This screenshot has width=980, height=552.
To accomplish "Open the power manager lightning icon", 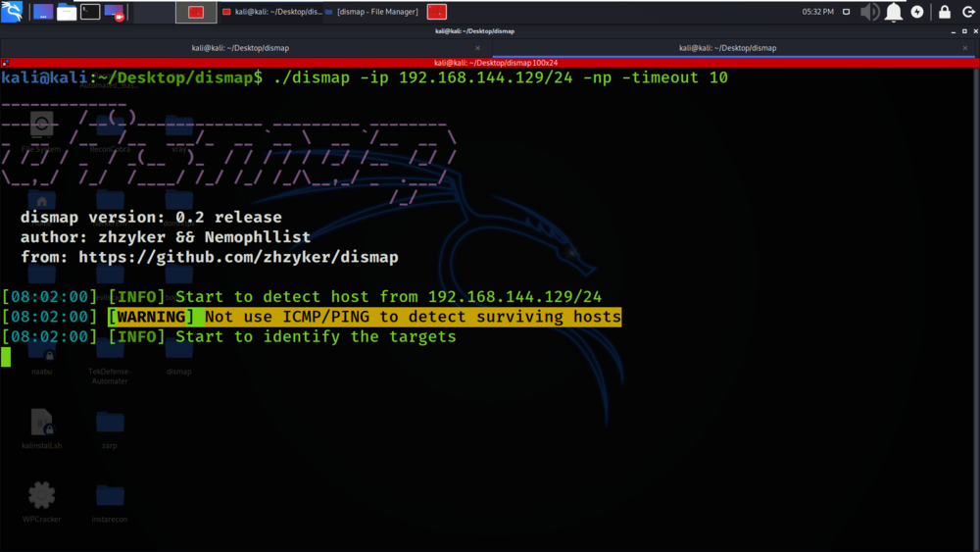I will click(917, 12).
